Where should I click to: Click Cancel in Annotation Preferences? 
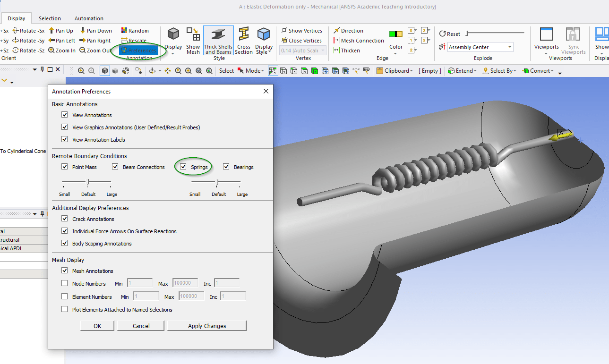click(141, 326)
